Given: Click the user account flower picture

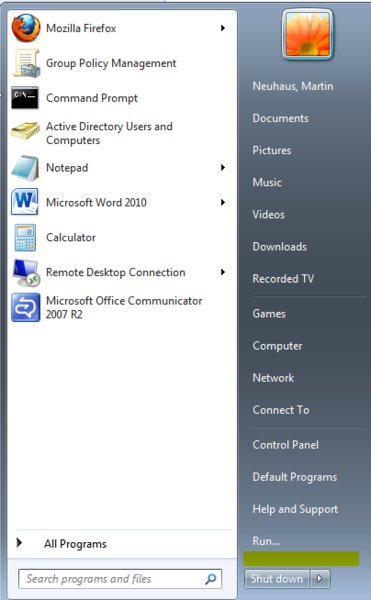Looking at the screenshot, I should coord(308,34).
